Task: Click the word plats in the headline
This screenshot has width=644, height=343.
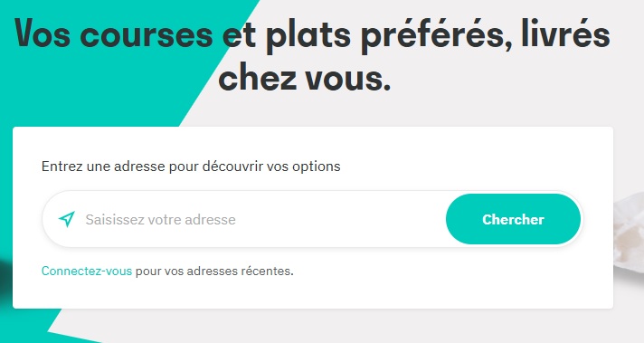Action: (308, 35)
